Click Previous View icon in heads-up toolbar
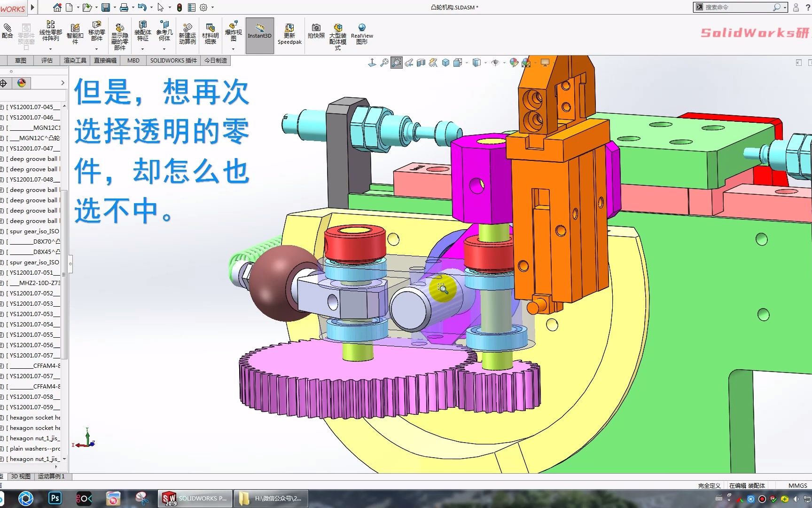This screenshot has height=508, width=812. 409,62
